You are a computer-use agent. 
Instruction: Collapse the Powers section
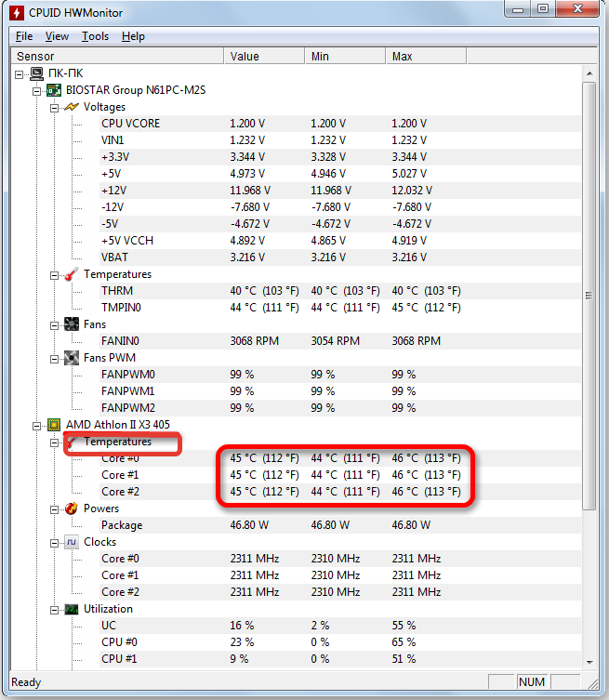[54, 509]
